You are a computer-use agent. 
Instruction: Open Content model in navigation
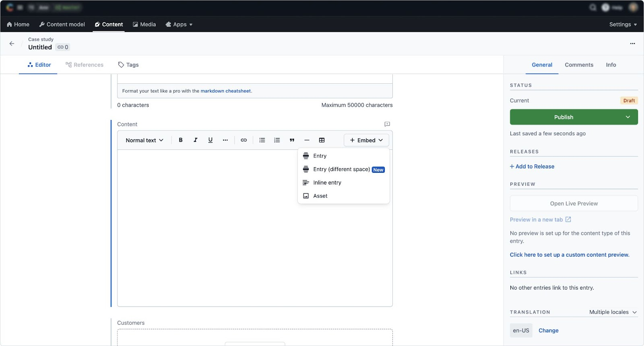tap(62, 25)
